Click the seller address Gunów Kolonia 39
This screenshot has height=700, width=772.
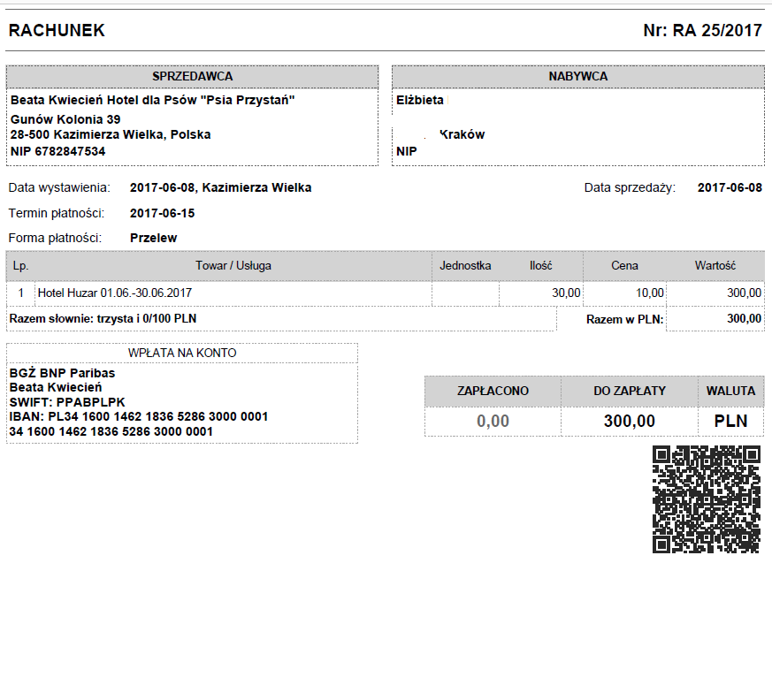coord(65,118)
